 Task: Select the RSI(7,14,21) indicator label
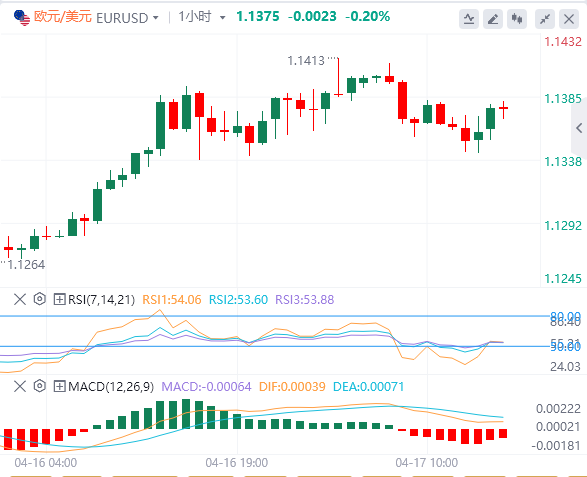(101, 300)
